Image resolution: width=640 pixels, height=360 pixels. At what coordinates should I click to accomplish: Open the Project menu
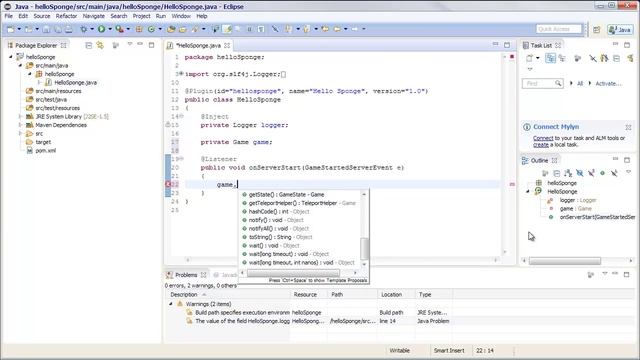tap(141, 16)
